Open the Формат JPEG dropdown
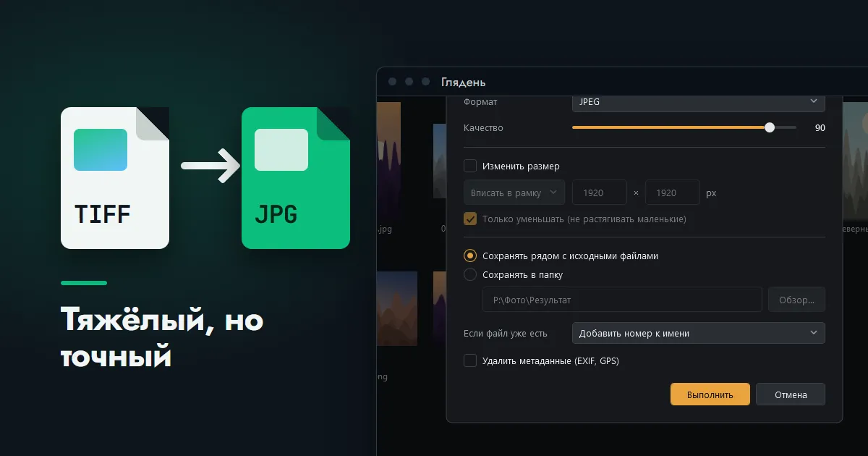This screenshot has width=868, height=456. [699, 102]
